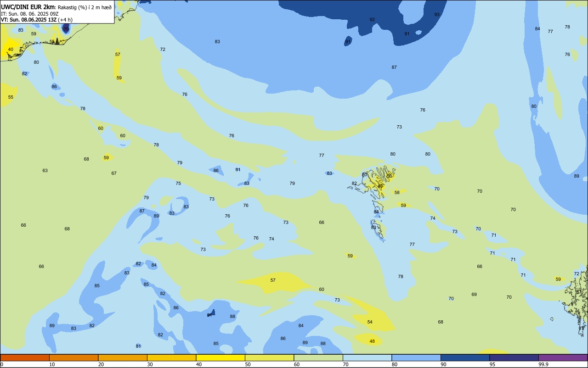Click the 75 humidity value on the map
The image size is (588, 368).
point(178,184)
